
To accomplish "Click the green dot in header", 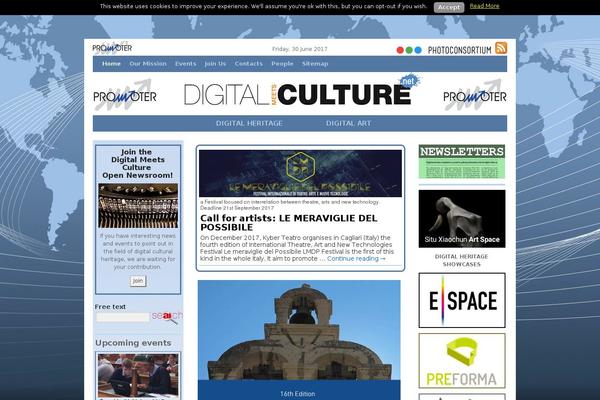I will click(409, 50).
